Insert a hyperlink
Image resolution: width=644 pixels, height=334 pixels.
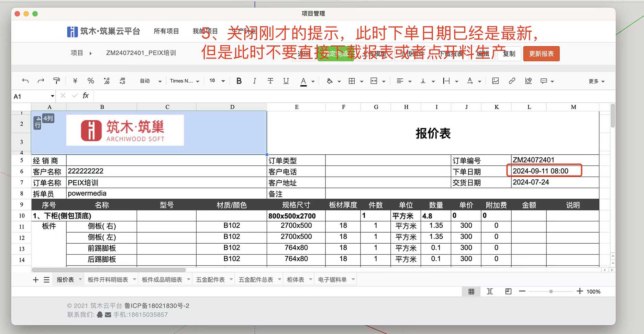click(512, 81)
